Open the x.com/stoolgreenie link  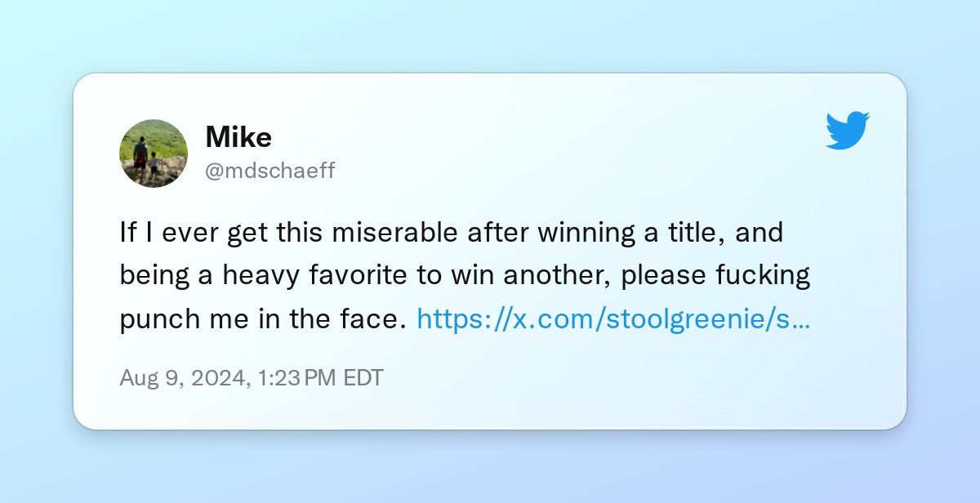pos(612,319)
